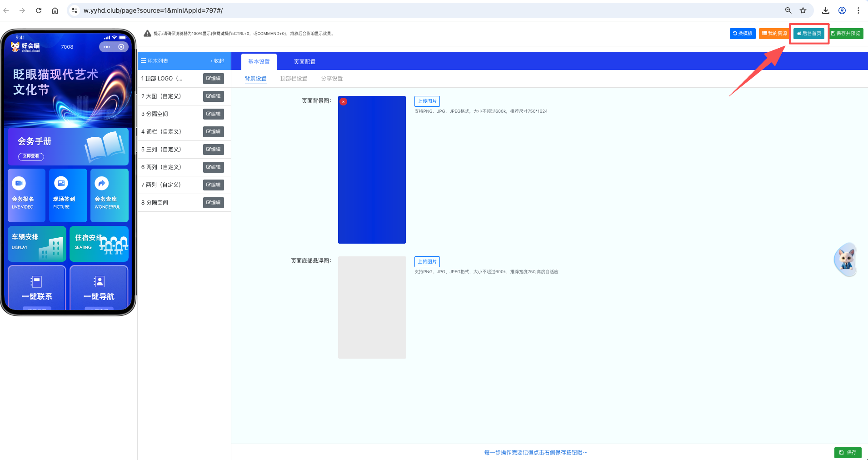
Task: Tap 会务查座 icon in phone preview
Action: coord(102,183)
